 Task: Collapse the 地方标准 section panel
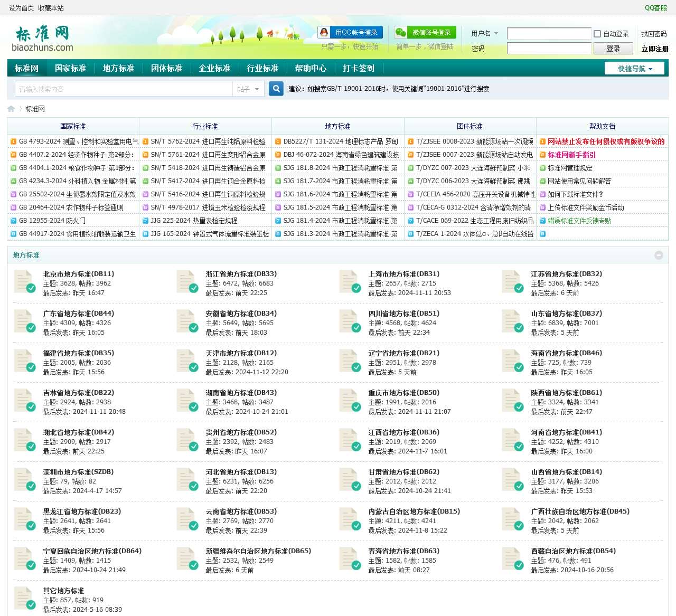point(659,255)
